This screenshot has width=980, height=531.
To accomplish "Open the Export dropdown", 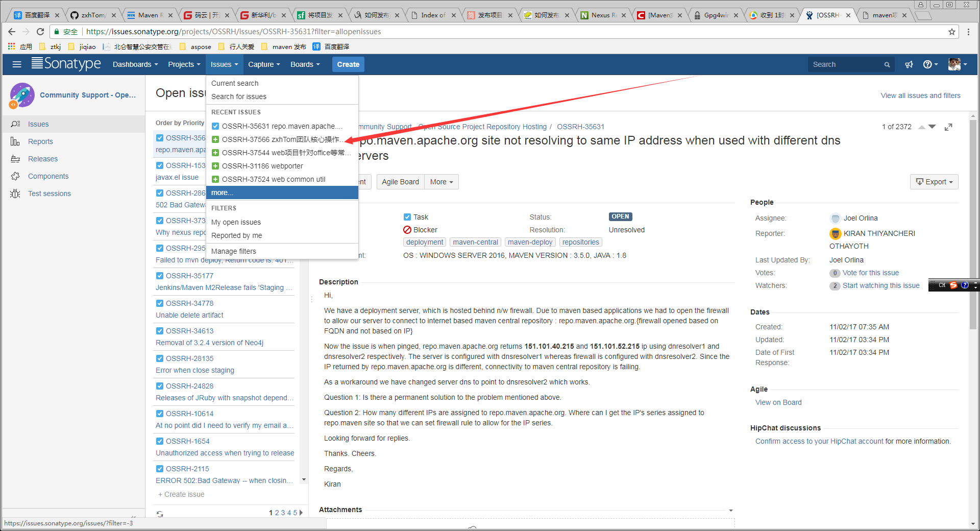I will point(934,182).
